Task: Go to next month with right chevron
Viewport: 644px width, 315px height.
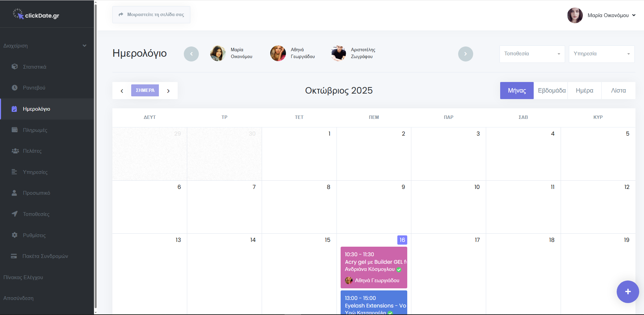Action: click(168, 91)
